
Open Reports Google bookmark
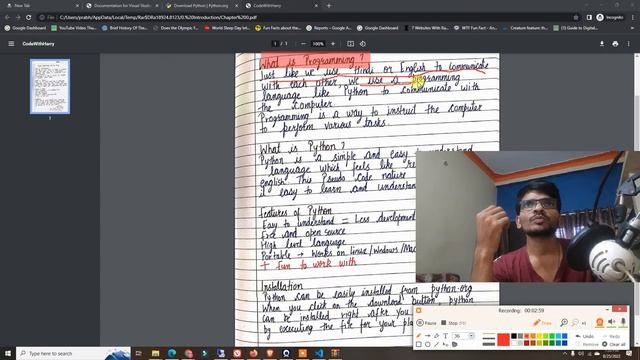click(x=329, y=28)
